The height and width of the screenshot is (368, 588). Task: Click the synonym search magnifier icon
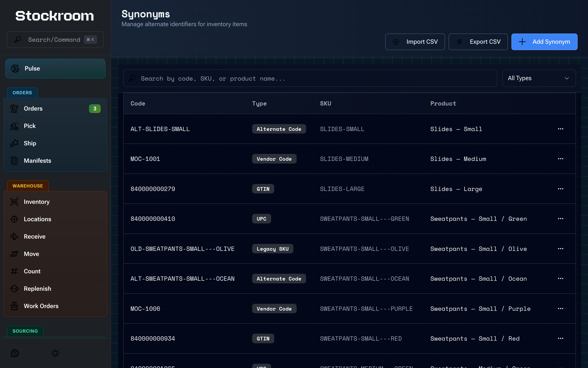pos(132,78)
